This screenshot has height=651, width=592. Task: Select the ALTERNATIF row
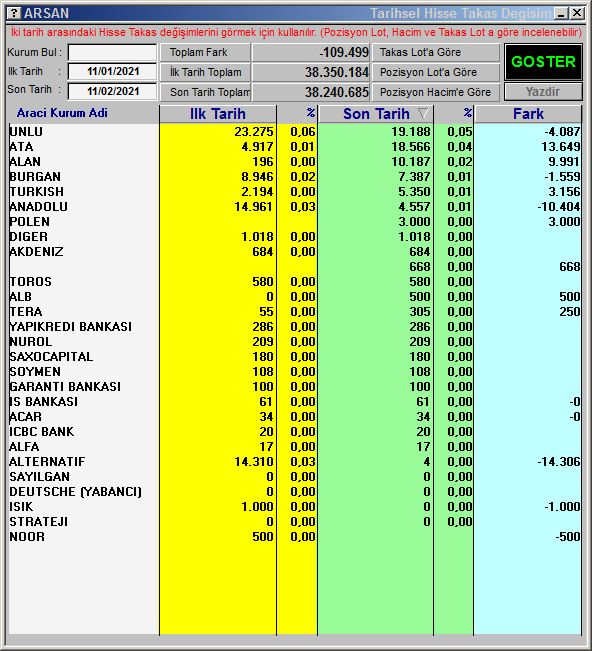[295, 462]
